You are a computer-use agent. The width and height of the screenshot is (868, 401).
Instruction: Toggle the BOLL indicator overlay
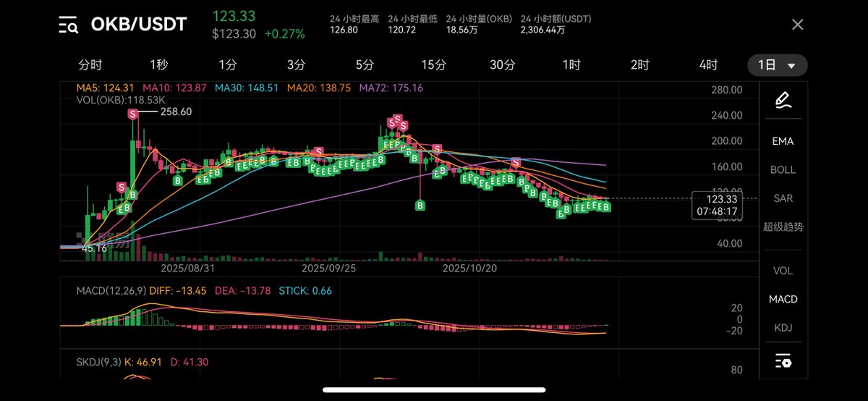click(783, 169)
